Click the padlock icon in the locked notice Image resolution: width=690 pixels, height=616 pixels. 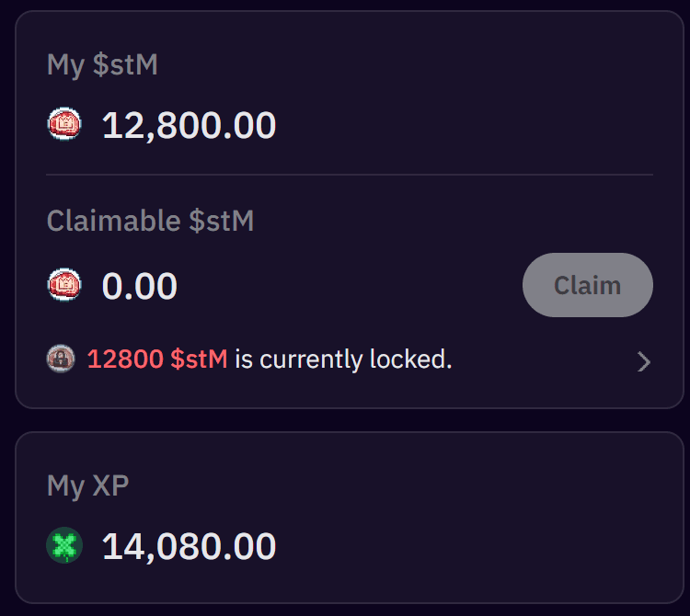coord(61,359)
